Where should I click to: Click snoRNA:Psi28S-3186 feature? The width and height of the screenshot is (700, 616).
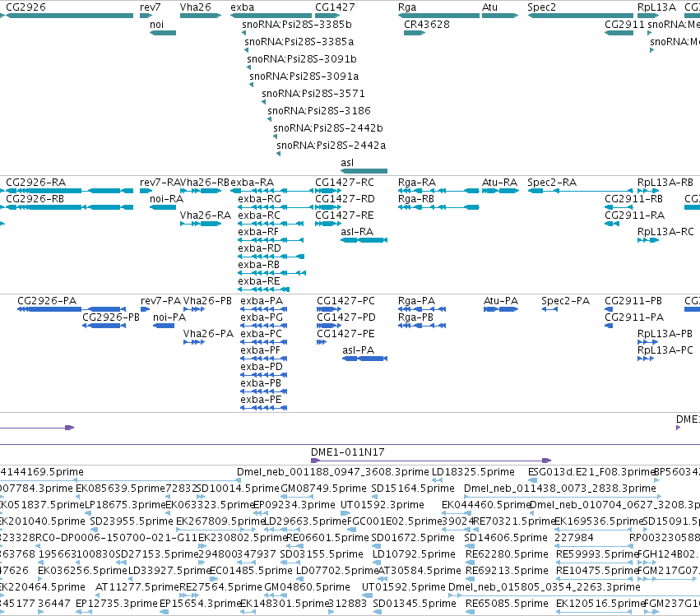click(x=270, y=119)
